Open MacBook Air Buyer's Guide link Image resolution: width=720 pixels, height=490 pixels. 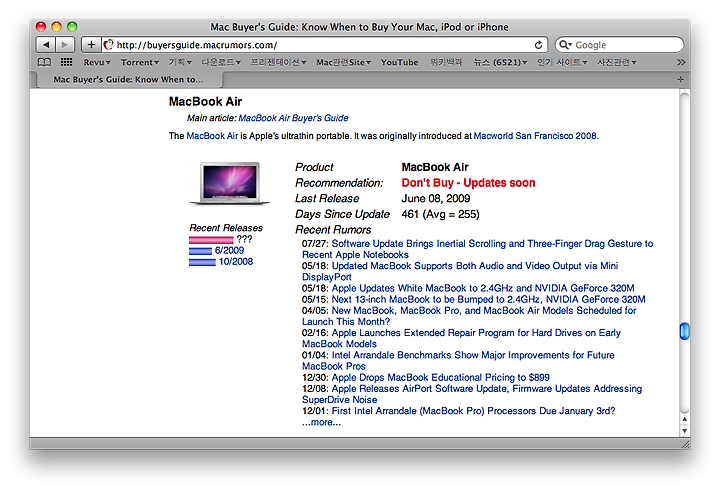click(293, 118)
